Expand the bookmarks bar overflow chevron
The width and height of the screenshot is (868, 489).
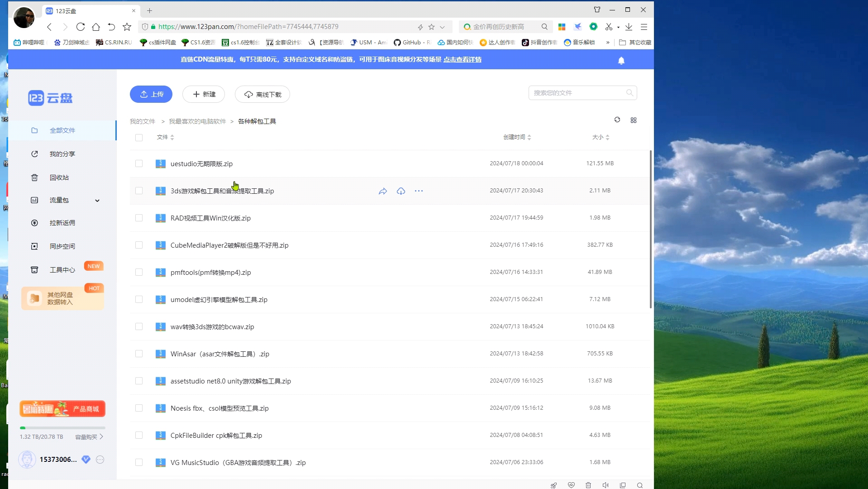coord(608,43)
